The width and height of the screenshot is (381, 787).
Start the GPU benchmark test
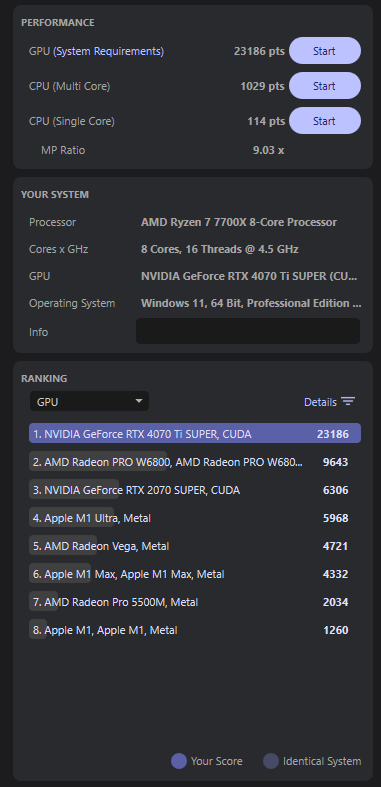coord(325,51)
